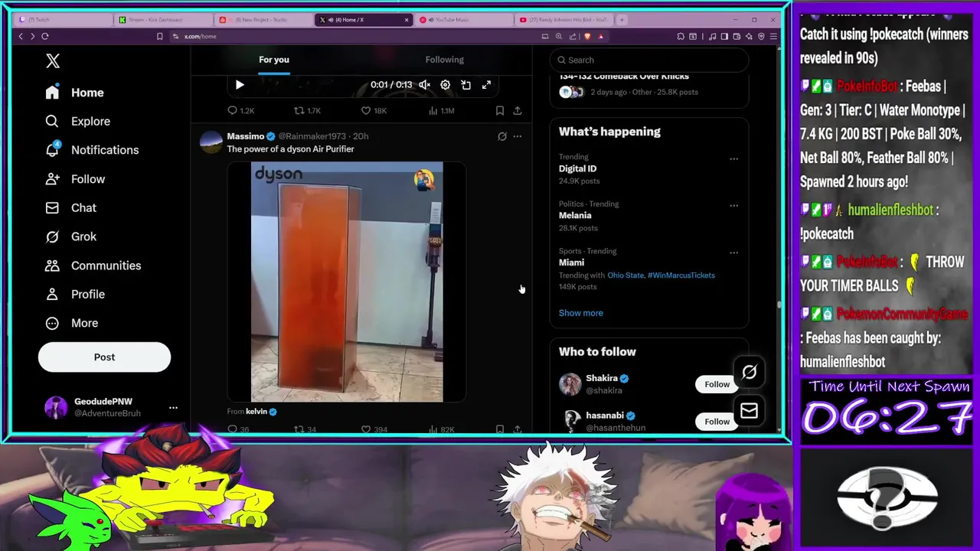Open more options on Massimo's post
Screen dimensions: 980x551
[518, 136]
